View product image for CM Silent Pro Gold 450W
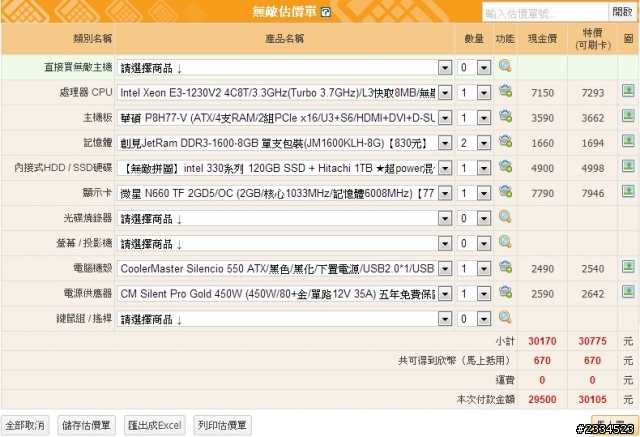The image size is (640, 437). (628, 292)
